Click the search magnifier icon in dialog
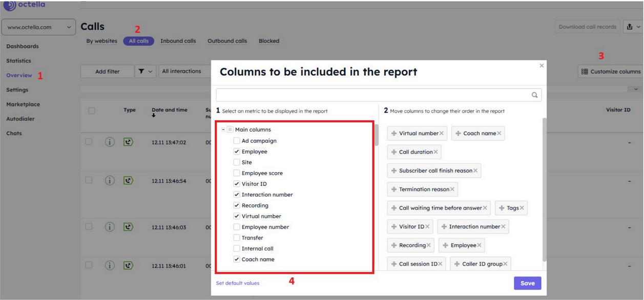644x300 pixels. (534, 95)
